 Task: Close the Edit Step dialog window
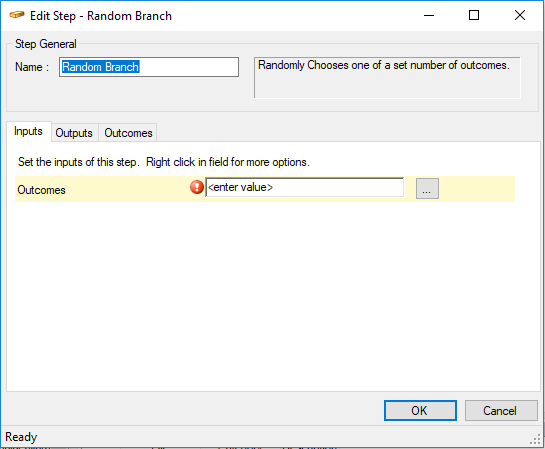coord(520,15)
